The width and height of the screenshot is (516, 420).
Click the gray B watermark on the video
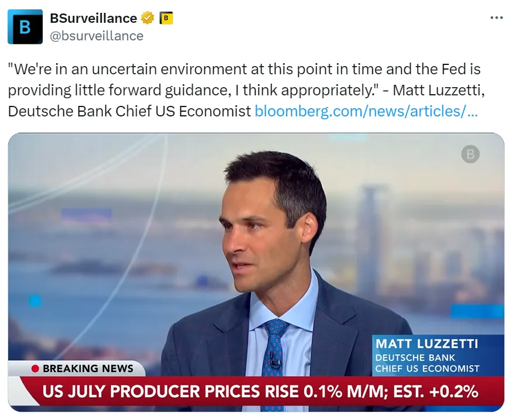pos(470,154)
